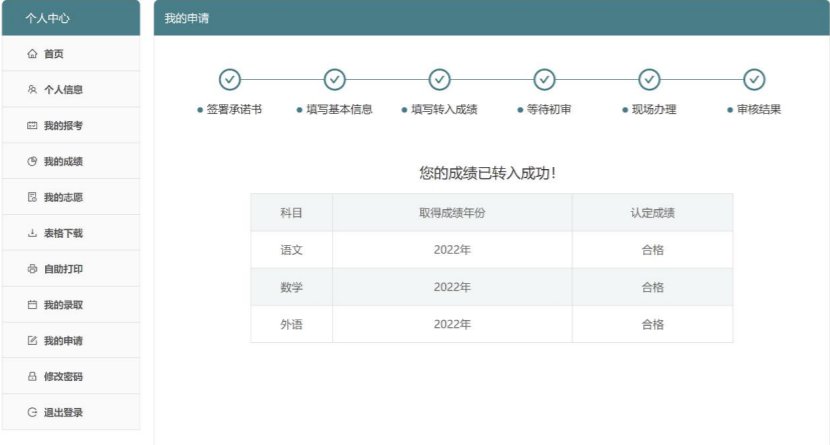
Task: Click the logout icon beside 退出登录
Action: (32, 413)
